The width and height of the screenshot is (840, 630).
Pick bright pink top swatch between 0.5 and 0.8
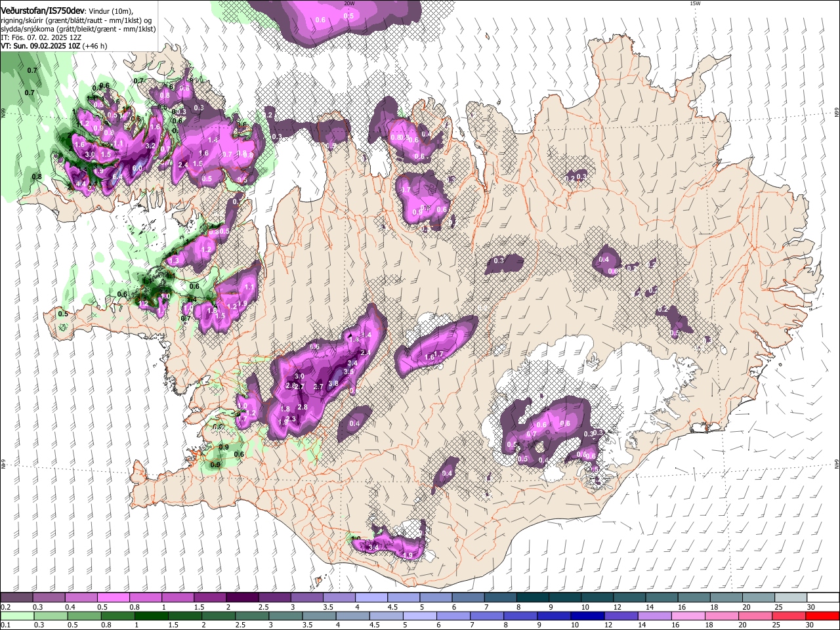point(114,598)
